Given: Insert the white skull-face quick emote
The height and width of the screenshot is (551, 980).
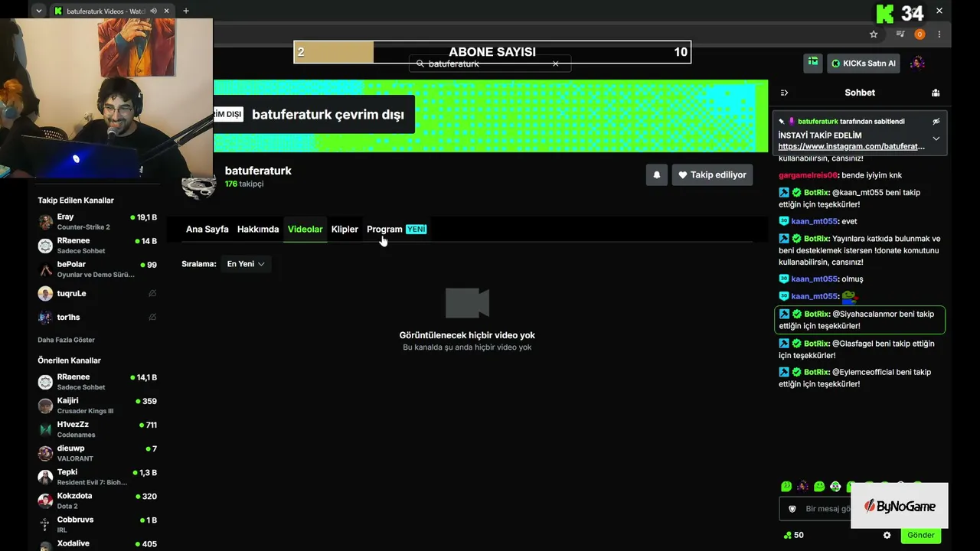Looking at the screenshot, I should [x=835, y=486].
